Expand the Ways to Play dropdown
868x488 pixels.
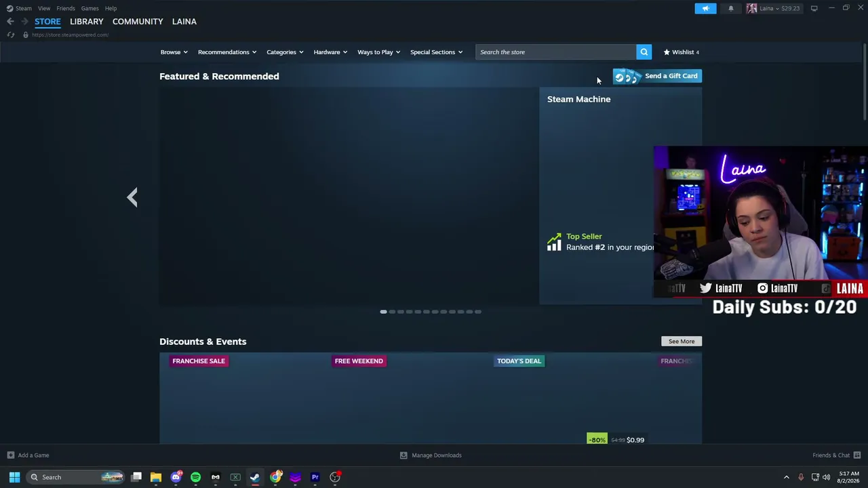(x=379, y=52)
